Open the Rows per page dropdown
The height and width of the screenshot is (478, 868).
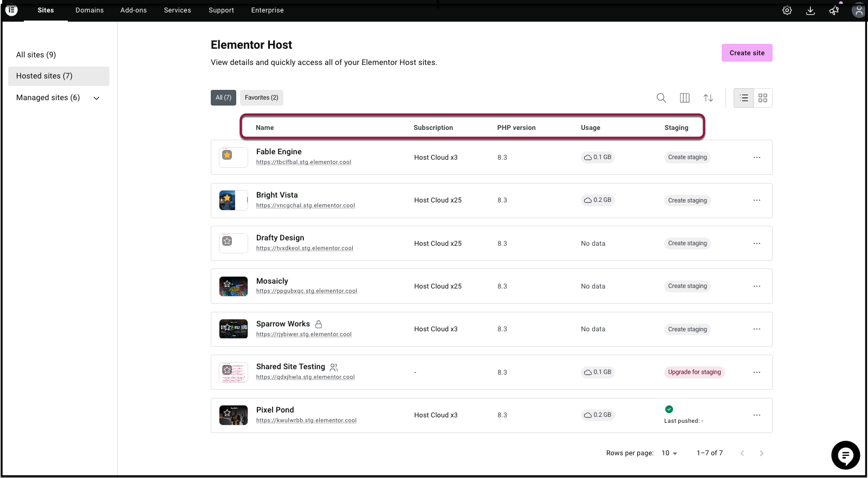point(670,453)
